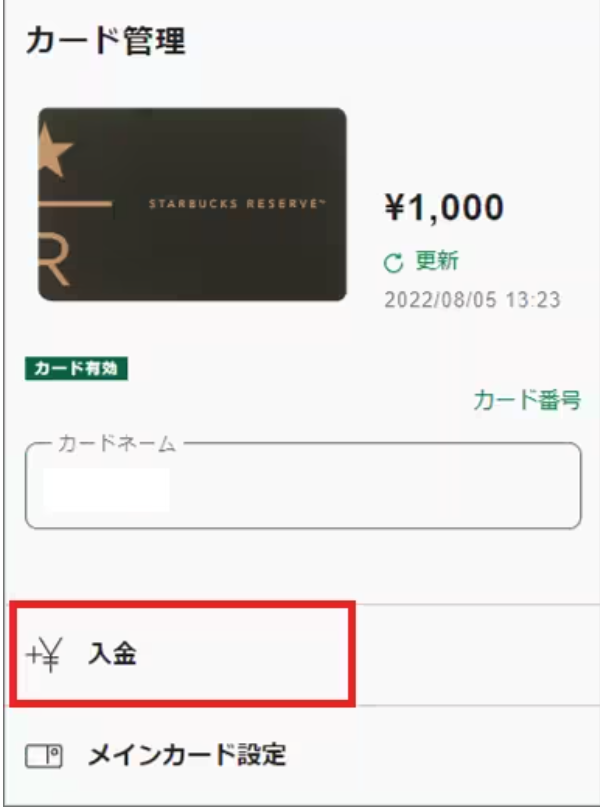Click the ¥1,000 balance amount
This screenshot has height=810, width=600.
pos(444,207)
